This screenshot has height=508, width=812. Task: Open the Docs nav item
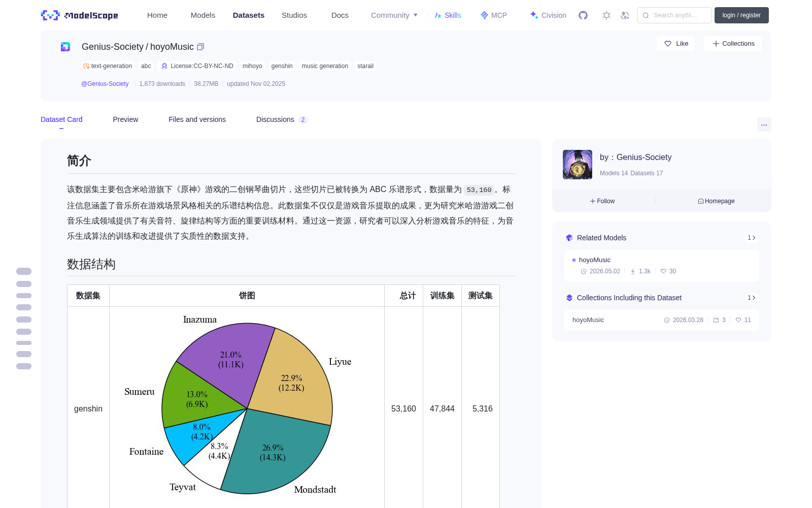[340, 15]
